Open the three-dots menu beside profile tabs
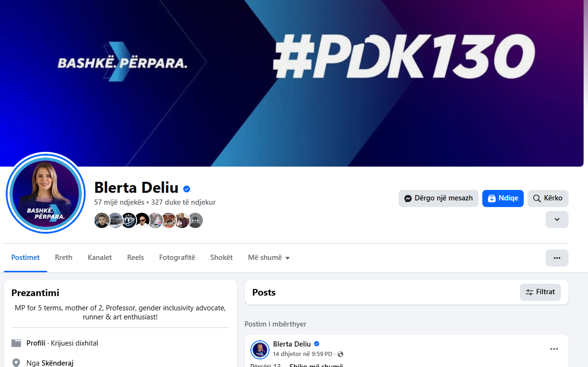The width and height of the screenshot is (588, 367). pos(557,258)
